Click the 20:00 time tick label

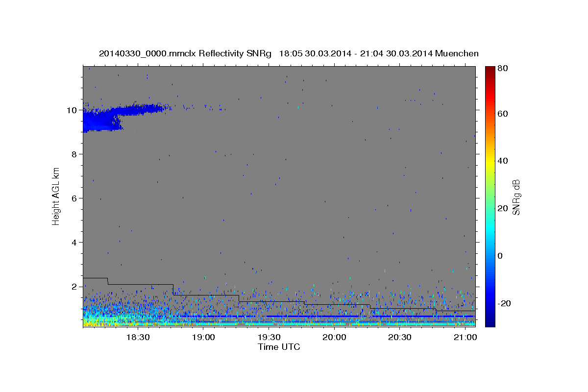[x=334, y=338]
